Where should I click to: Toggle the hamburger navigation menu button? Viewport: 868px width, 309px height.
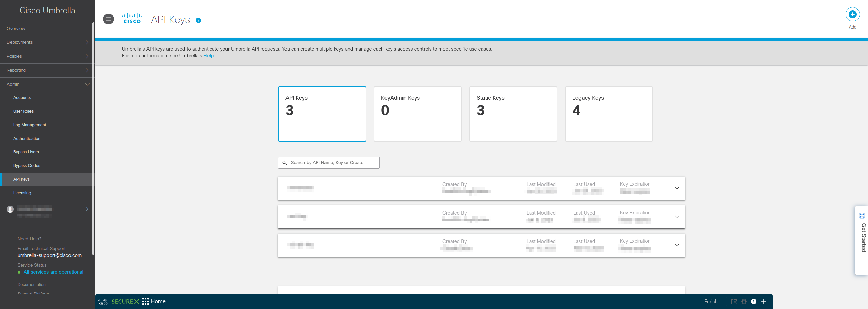[x=108, y=19]
